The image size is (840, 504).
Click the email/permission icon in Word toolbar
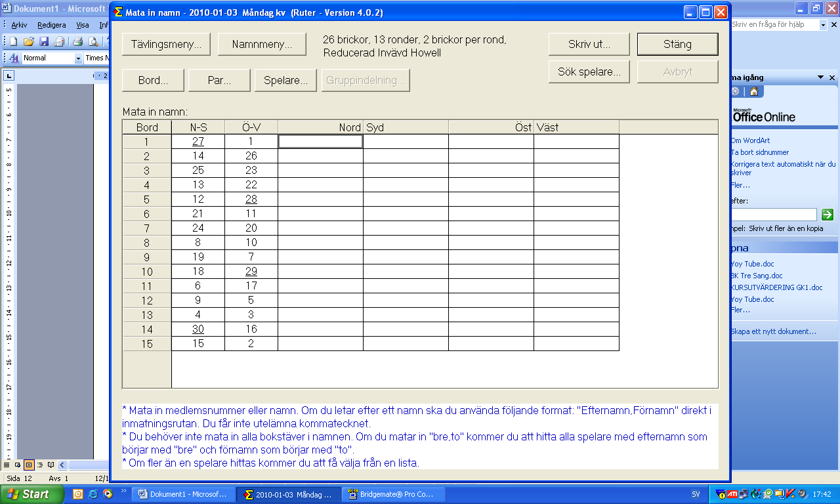click(60, 41)
